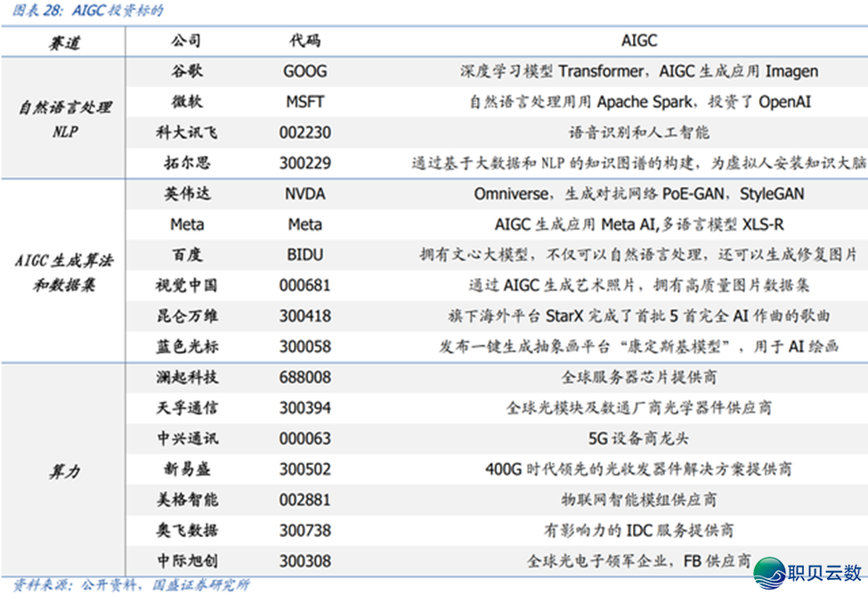Select the MSFT stock code cell
The height and width of the screenshot is (595, 868).
coord(304,102)
